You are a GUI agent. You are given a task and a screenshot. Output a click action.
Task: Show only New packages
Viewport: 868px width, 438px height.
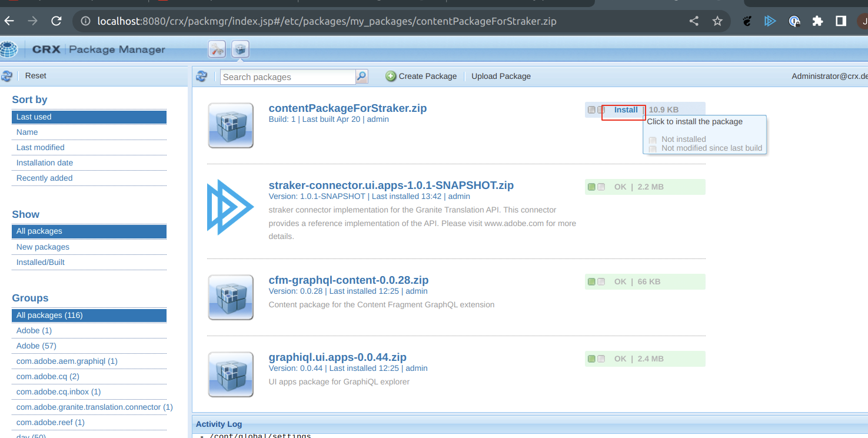point(89,247)
